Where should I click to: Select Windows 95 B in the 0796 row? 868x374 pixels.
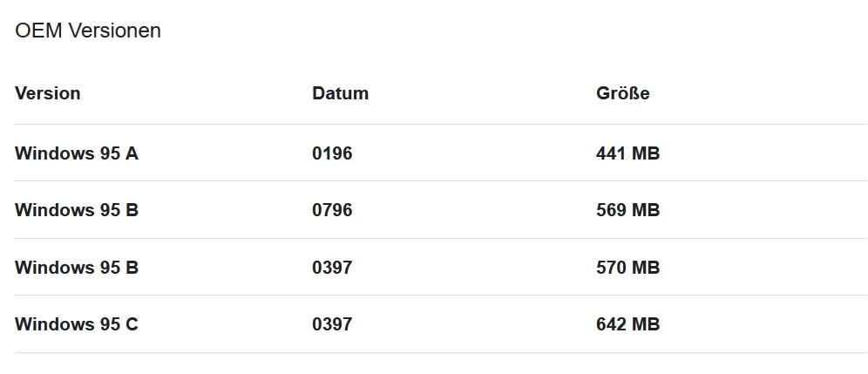(x=77, y=210)
